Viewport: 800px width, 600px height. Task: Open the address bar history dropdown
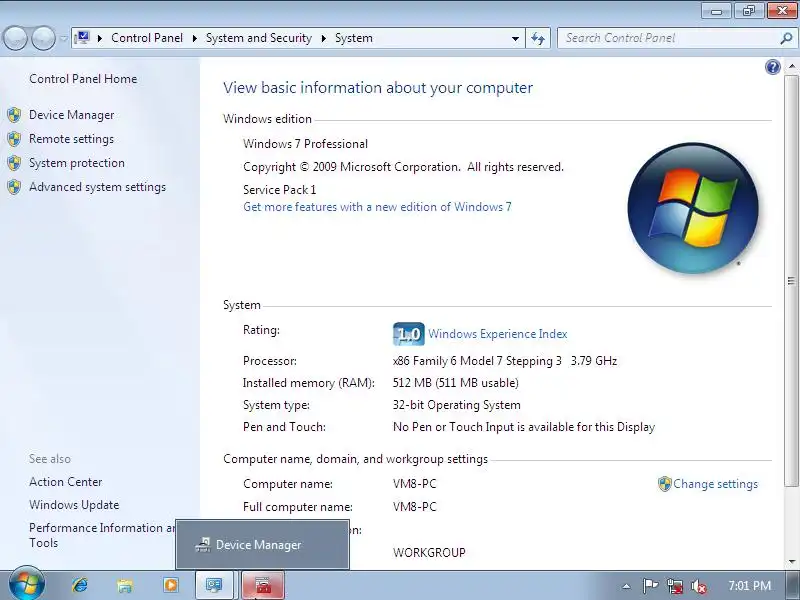pyautogui.click(x=515, y=38)
